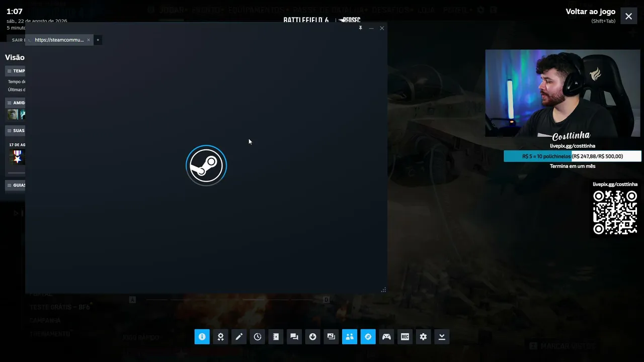This screenshot has height=362, width=644.
Task: Open the medal achievement thumbnail
Action: tap(17, 157)
